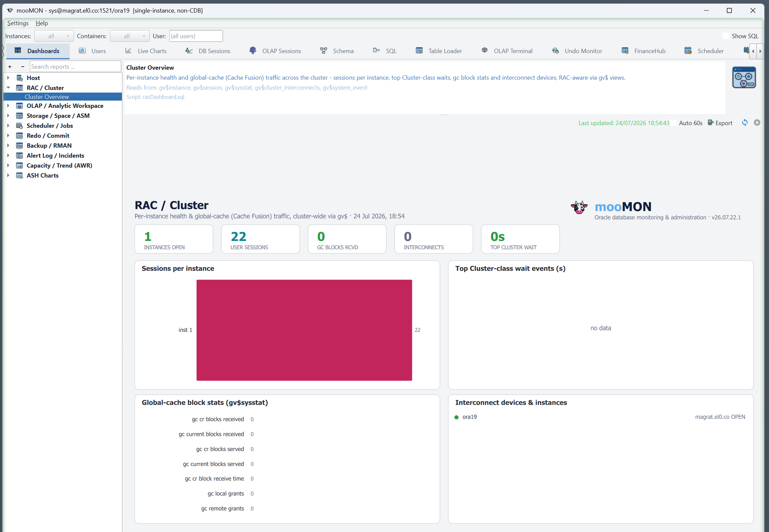Expand the ASH Charts node
Viewport: 769px width, 532px height.
coord(8,176)
